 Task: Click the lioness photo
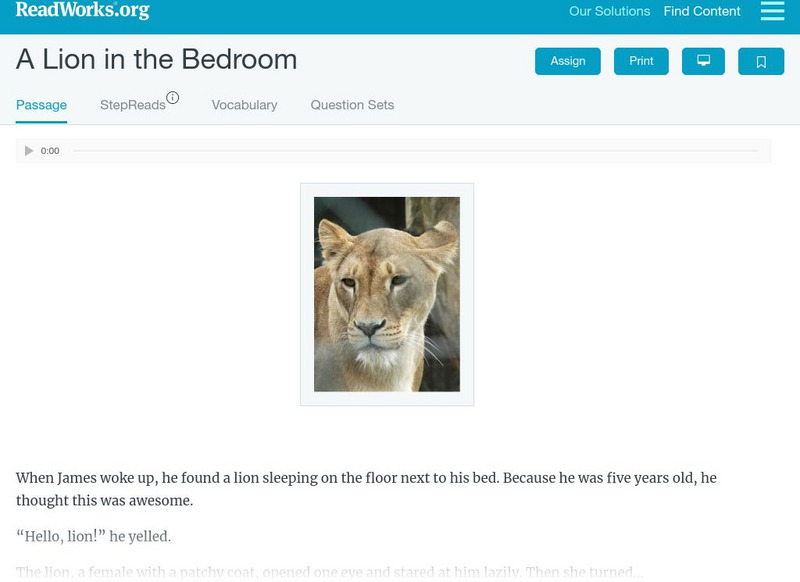(386, 295)
